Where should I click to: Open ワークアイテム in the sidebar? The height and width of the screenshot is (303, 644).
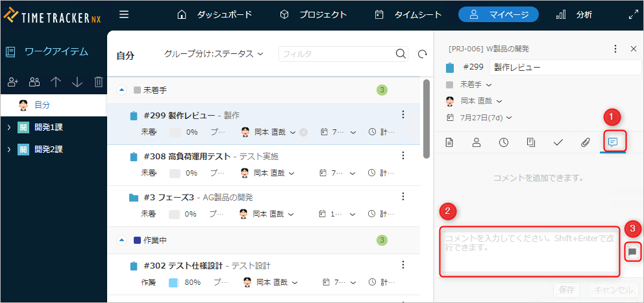pyautogui.click(x=46, y=52)
